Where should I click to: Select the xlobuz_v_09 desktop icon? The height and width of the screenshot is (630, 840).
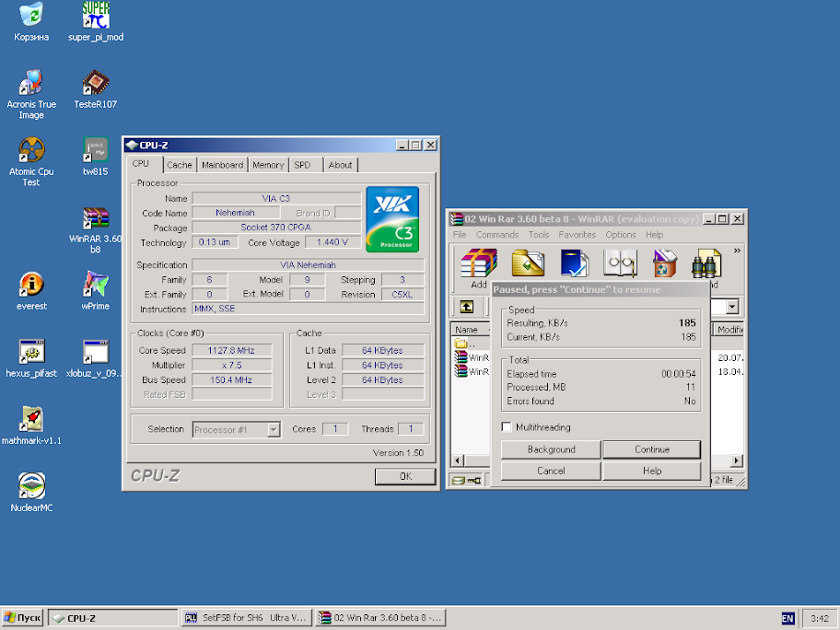click(96, 358)
